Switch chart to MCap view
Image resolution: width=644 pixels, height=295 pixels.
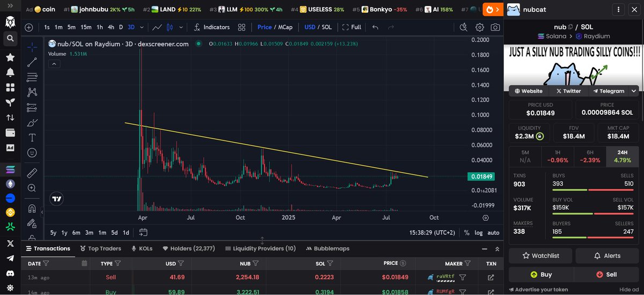284,27
